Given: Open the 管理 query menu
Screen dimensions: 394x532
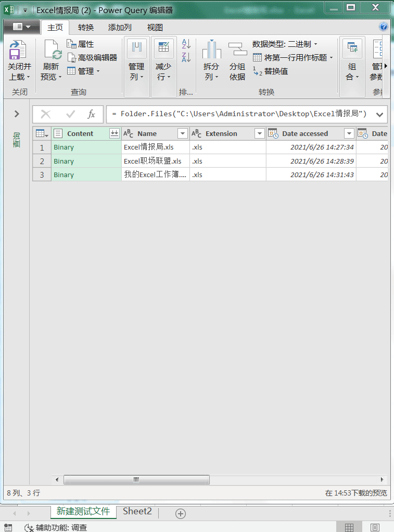Looking at the screenshot, I should (83, 71).
